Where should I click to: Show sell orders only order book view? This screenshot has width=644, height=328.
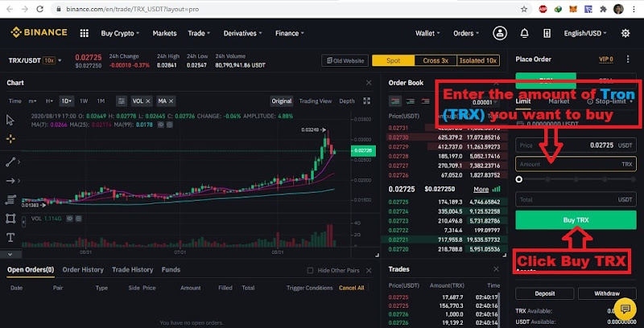(x=425, y=100)
